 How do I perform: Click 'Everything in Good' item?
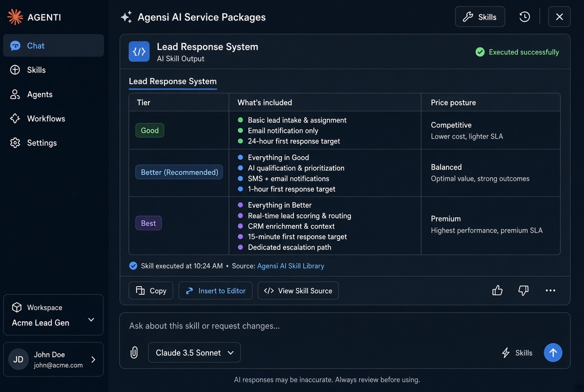(278, 157)
